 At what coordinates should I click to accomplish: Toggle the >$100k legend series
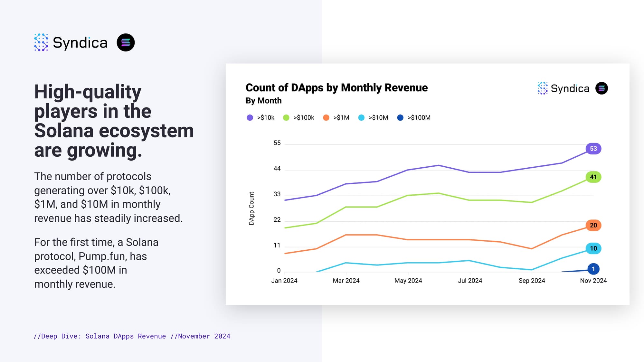[299, 118]
